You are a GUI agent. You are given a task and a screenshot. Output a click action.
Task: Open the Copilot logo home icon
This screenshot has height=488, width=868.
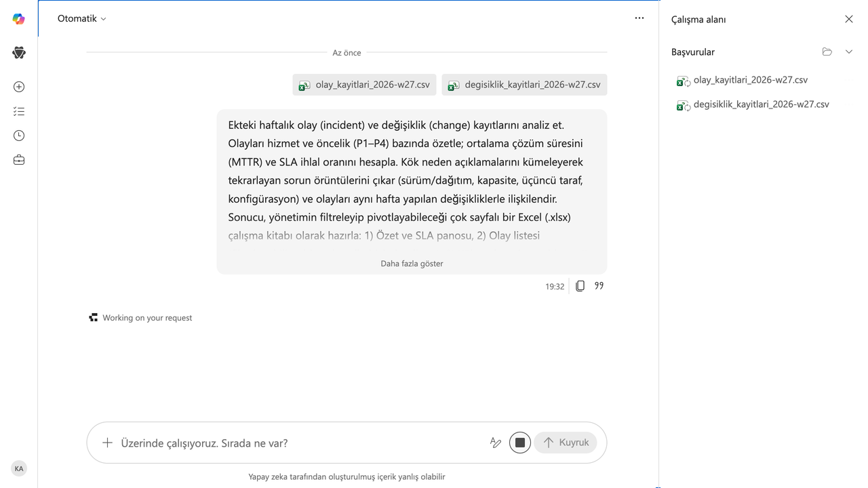[x=19, y=19]
